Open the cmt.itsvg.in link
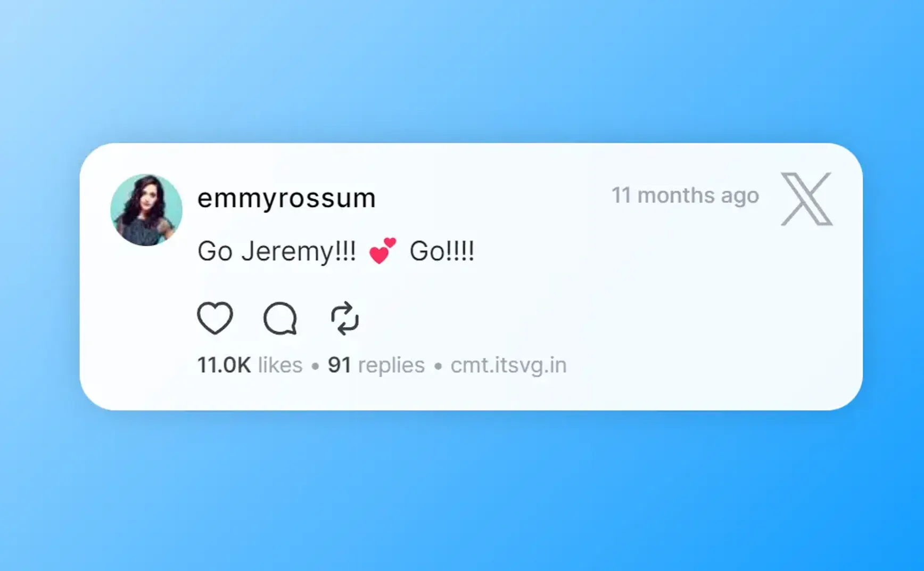 [508, 365]
